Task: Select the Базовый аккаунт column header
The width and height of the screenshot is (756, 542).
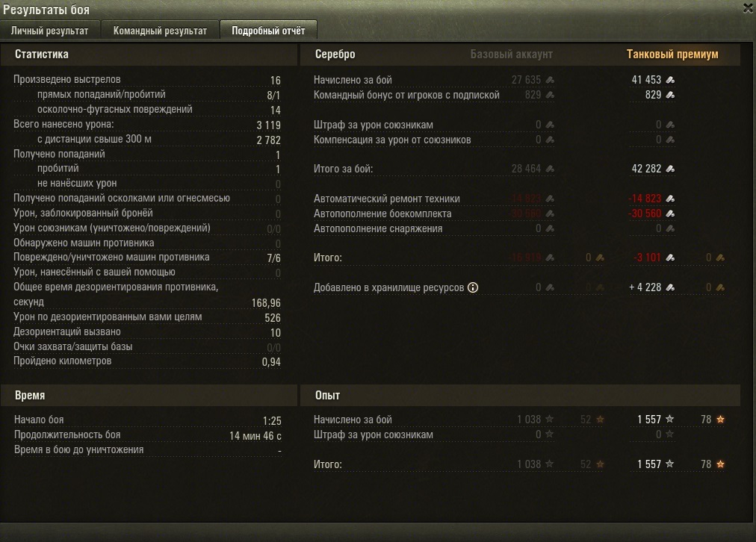Action: pos(511,54)
